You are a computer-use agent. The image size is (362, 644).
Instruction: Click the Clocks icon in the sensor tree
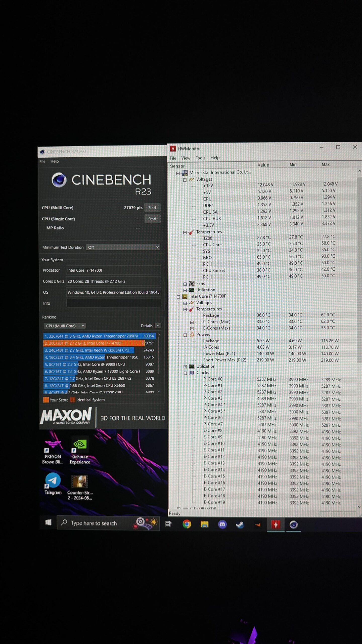click(192, 373)
